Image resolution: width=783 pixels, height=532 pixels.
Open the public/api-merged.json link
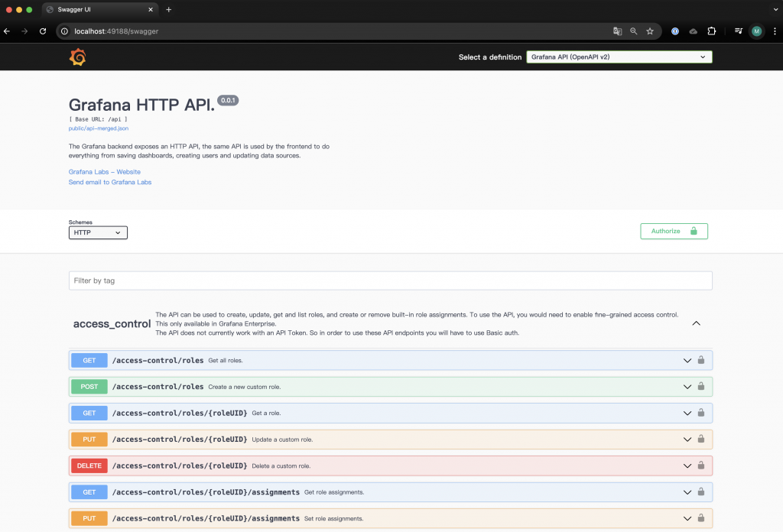(99, 128)
